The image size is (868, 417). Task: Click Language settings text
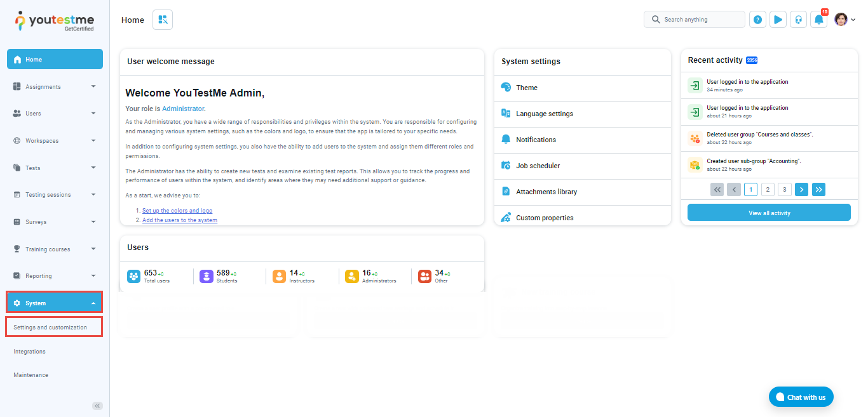coord(545,114)
